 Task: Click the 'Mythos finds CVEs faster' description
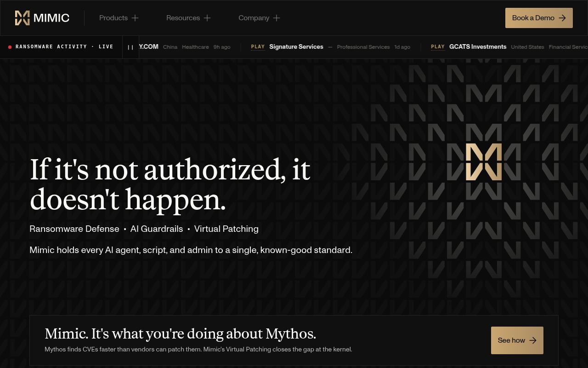coord(198,350)
